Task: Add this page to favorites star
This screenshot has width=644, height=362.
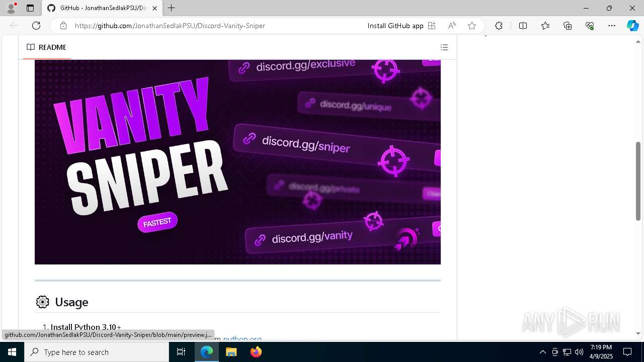Action: [472, 26]
